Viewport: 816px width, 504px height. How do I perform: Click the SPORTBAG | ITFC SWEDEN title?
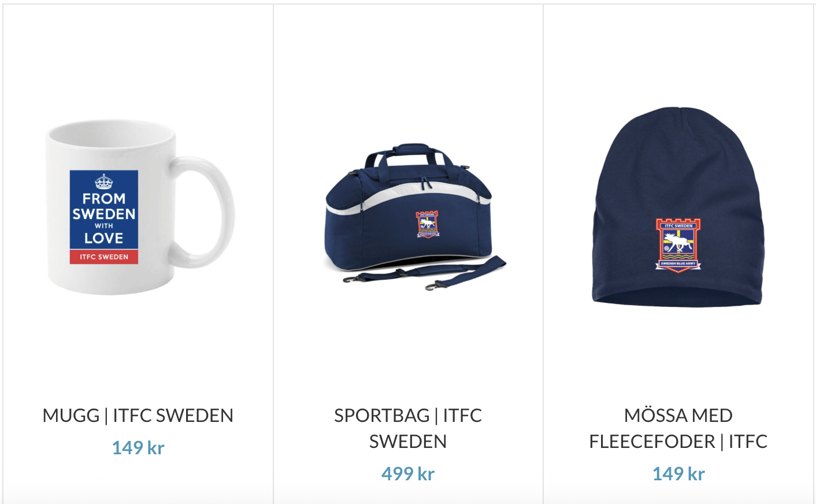[x=408, y=428]
